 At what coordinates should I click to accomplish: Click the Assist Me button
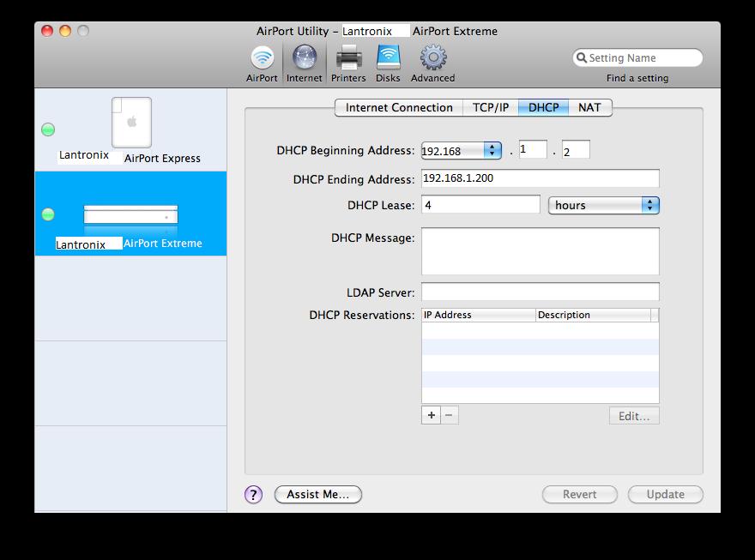[x=317, y=494]
